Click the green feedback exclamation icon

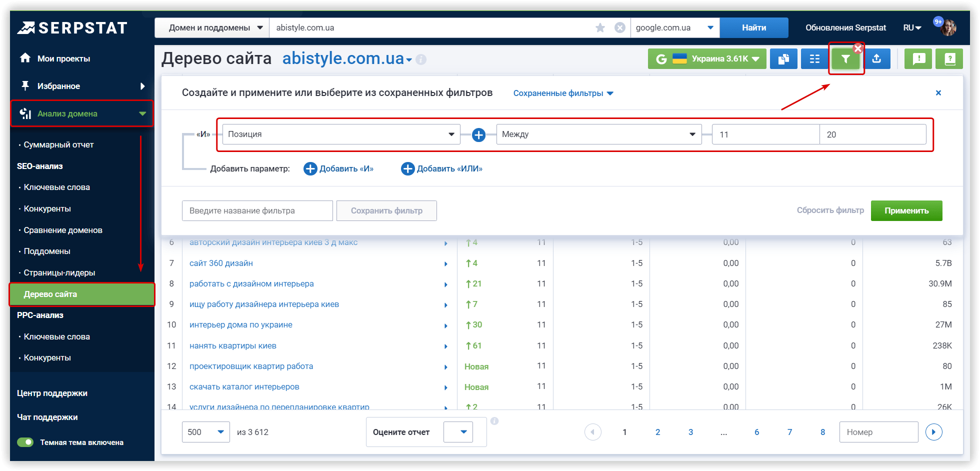(918, 59)
